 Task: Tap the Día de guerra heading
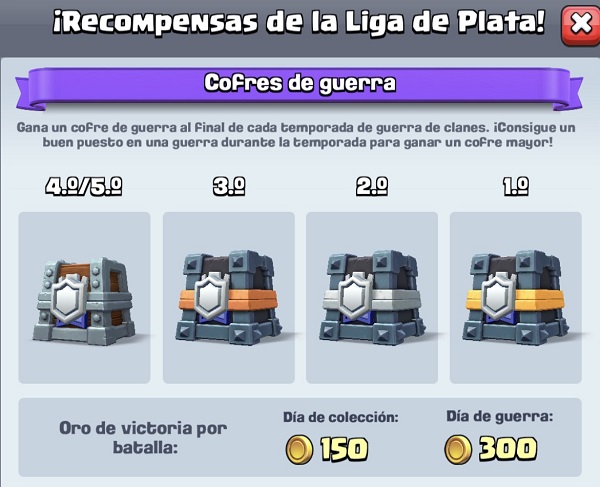pos(499,416)
